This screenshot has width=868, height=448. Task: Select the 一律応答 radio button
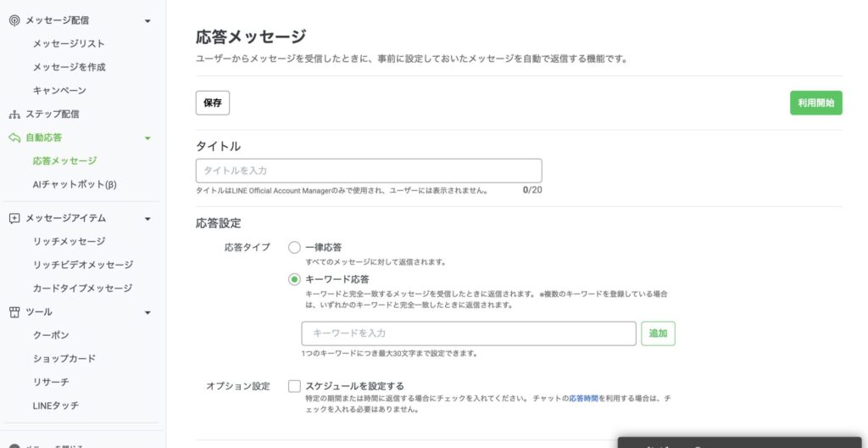[294, 248]
